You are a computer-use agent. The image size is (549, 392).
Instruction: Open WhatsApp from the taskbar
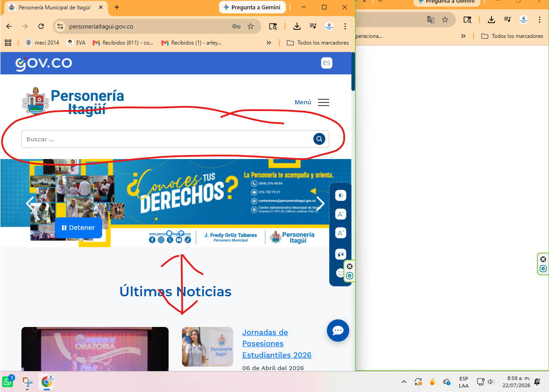pos(8,382)
